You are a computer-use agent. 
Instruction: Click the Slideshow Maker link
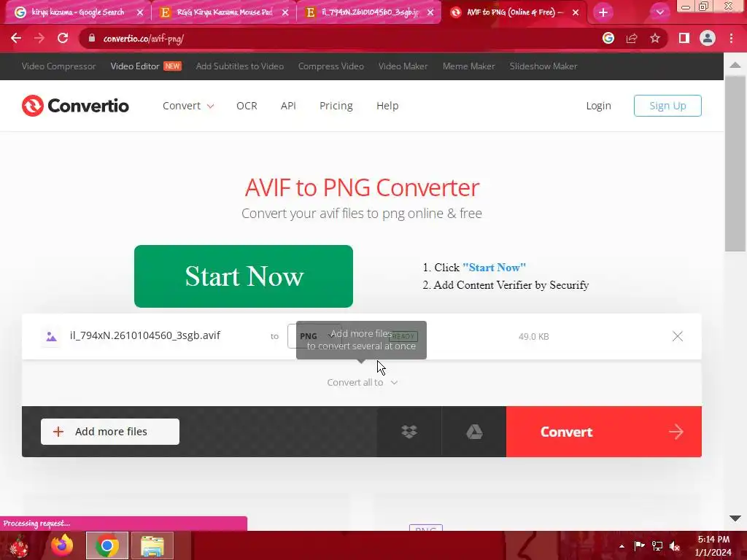point(543,66)
